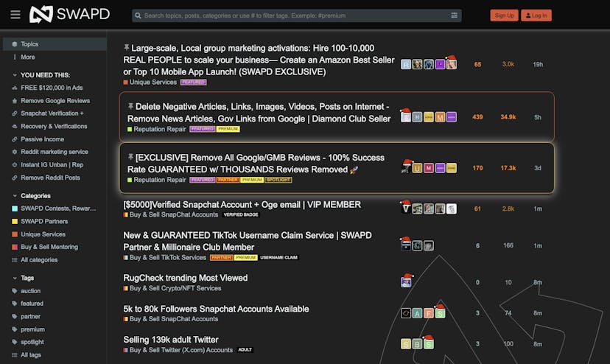Open Recovery & Verifications sidebar link
The height and width of the screenshot is (364, 610).
(x=54, y=126)
